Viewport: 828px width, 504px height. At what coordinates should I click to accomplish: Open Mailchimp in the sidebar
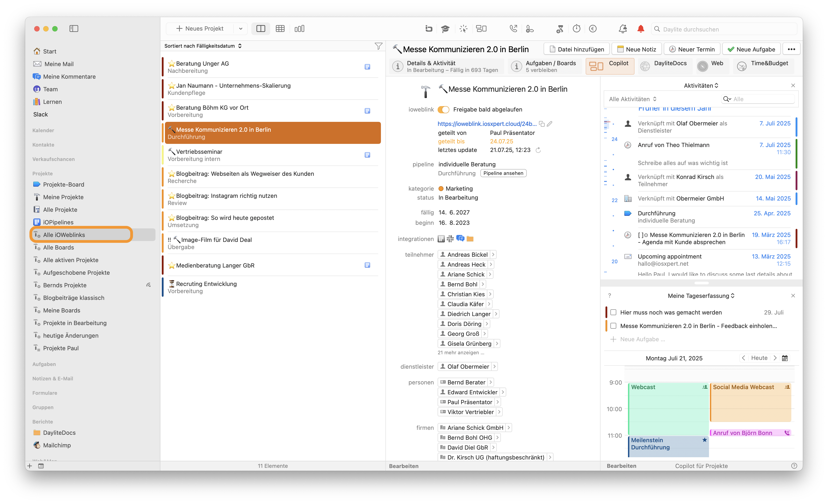[x=57, y=445]
